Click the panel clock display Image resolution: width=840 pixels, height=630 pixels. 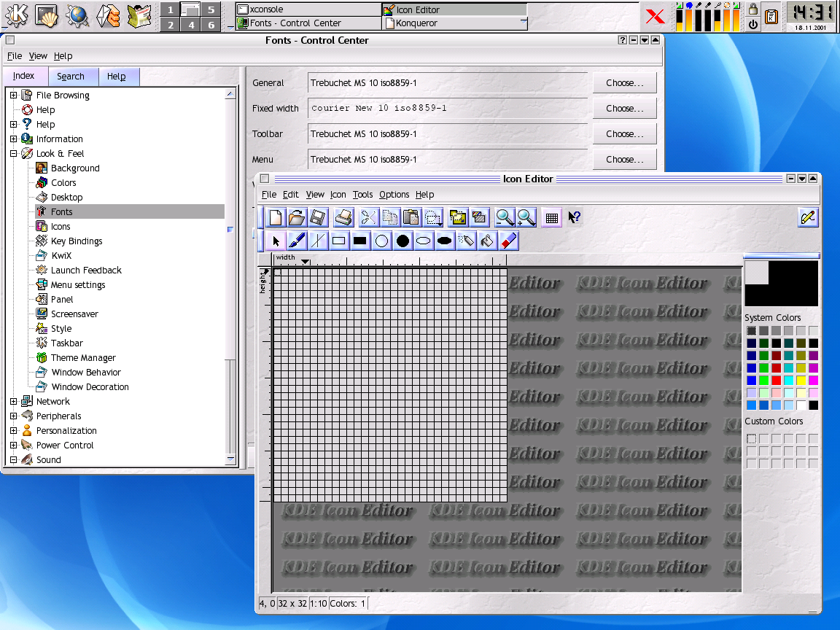(x=811, y=16)
